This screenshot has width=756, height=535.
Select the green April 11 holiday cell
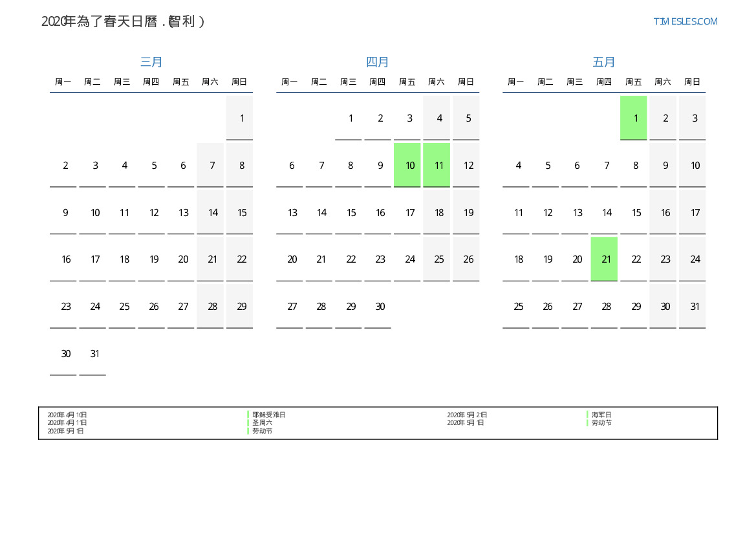[x=437, y=165]
